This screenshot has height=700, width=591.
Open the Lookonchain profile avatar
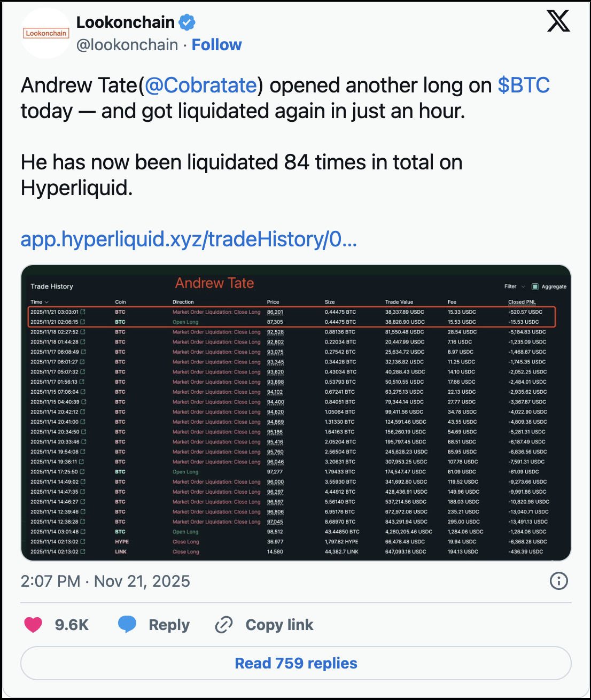pyautogui.click(x=46, y=33)
